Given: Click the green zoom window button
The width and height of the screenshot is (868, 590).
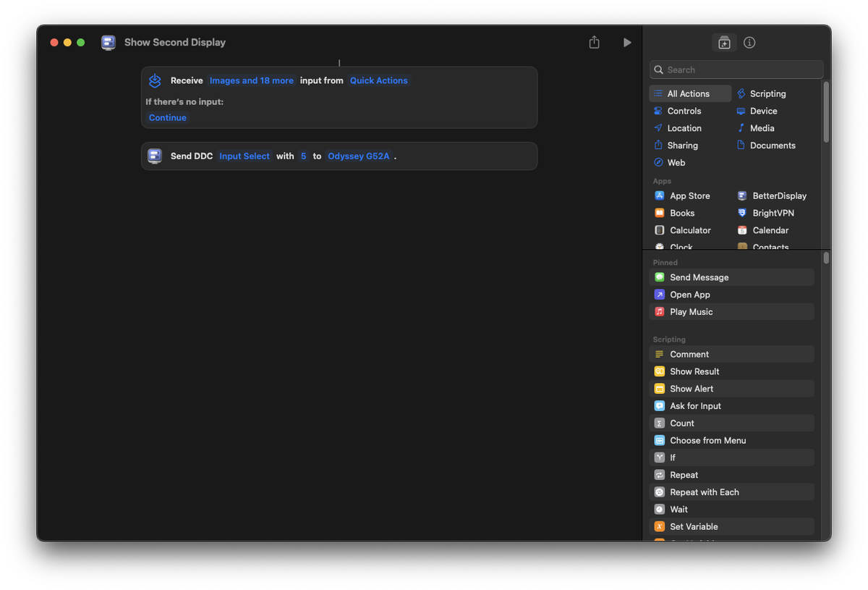Looking at the screenshot, I should 81,43.
